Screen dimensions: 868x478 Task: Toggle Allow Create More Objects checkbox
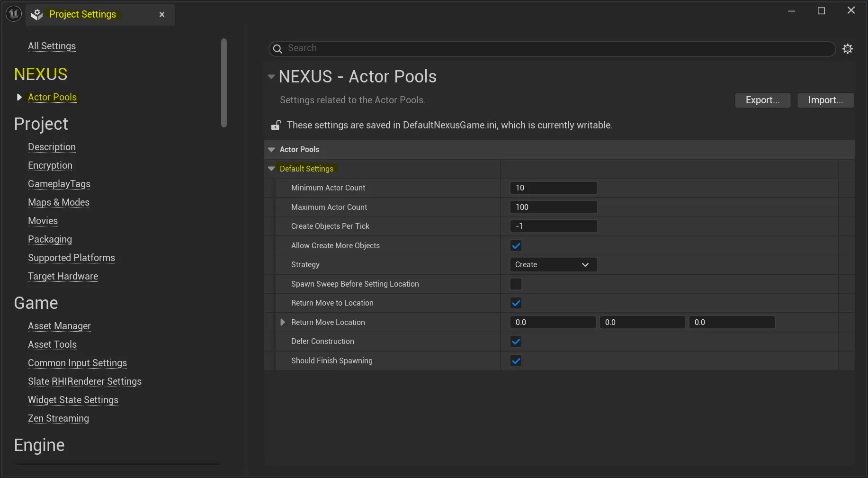point(516,246)
